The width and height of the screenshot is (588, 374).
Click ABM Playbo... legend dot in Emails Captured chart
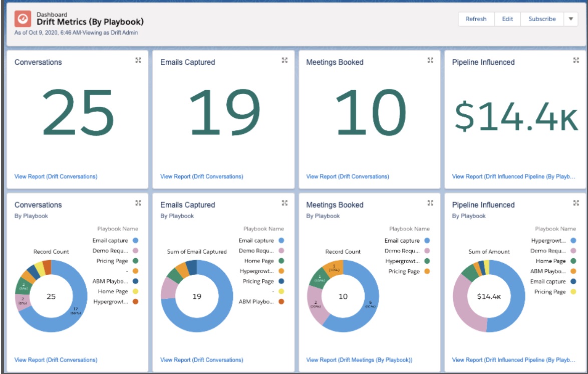point(281,301)
